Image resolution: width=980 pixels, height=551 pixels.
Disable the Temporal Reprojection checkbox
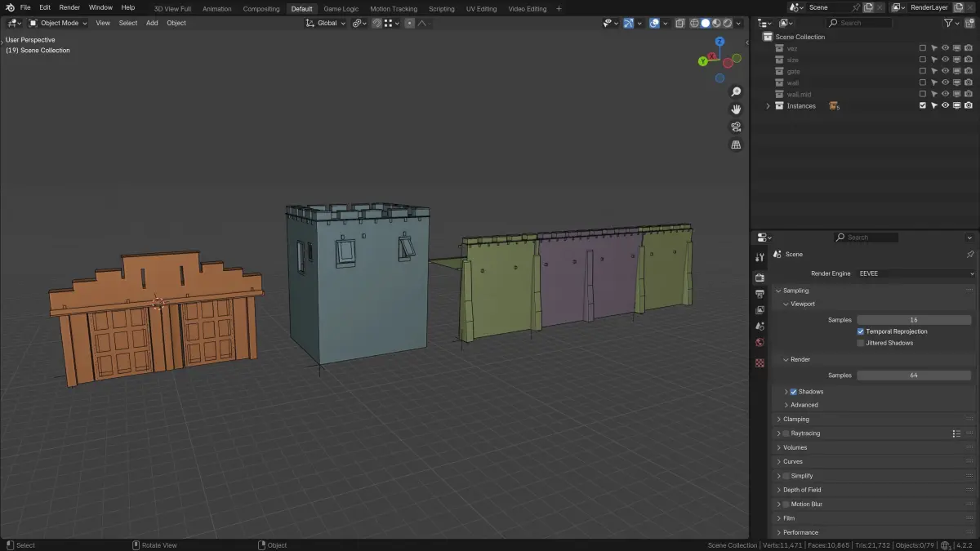(x=861, y=331)
